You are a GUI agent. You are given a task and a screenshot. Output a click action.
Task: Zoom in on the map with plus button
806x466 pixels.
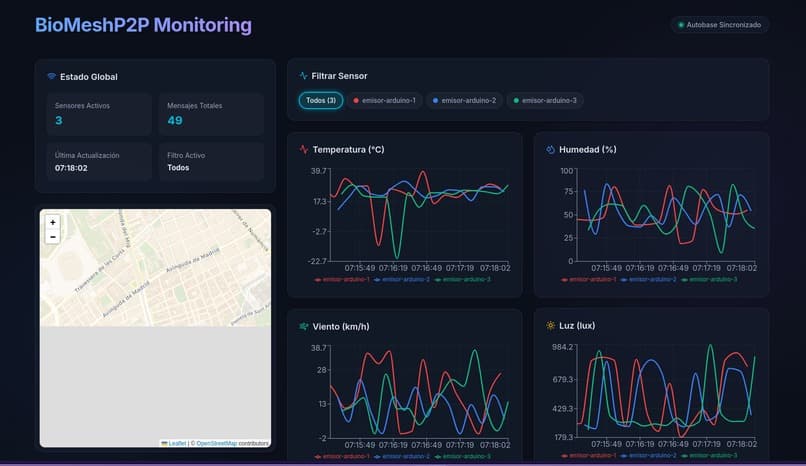52,222
